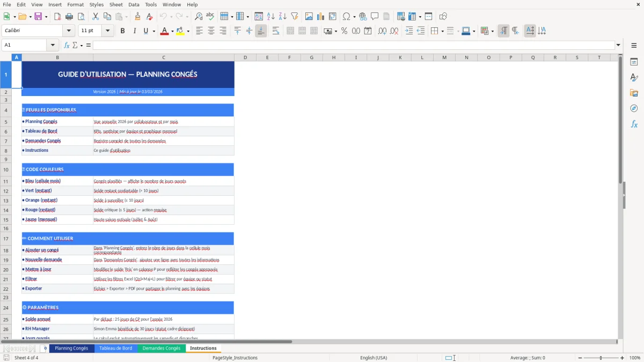Image resolution: width=644 pixels, height=362 pixels.
Task: Open the Sheet menu
Action: coord(116,4)
